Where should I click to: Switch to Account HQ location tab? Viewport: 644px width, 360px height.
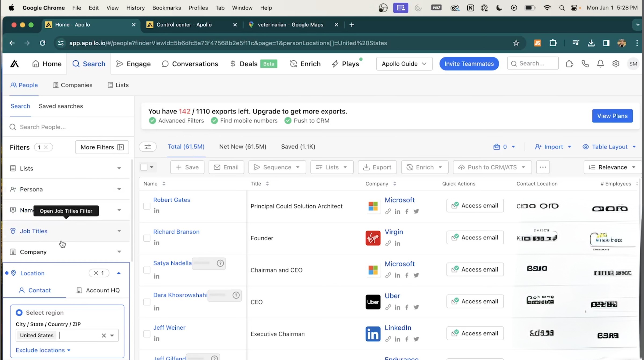[x=98, y=290]
